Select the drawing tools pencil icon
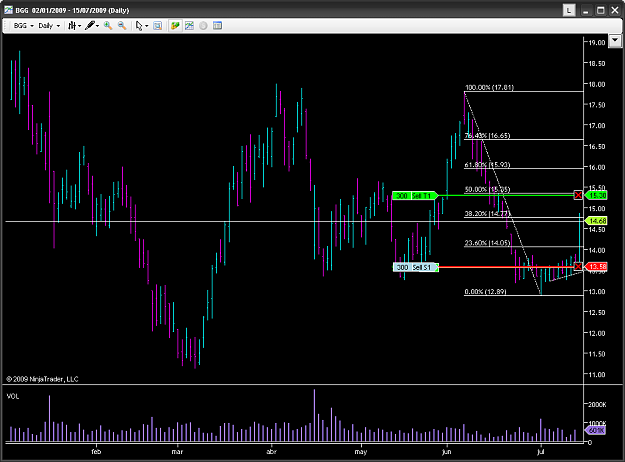The image size is (625, 462). tap(90, 26)
